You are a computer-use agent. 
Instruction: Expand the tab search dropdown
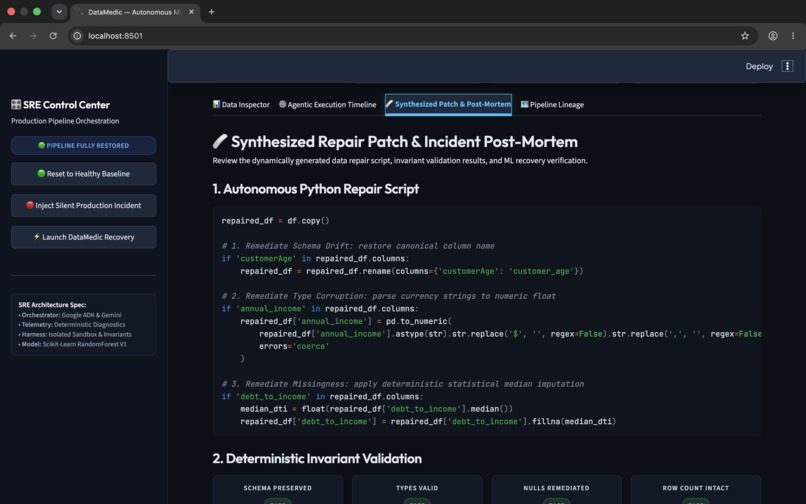pos(59,12)
